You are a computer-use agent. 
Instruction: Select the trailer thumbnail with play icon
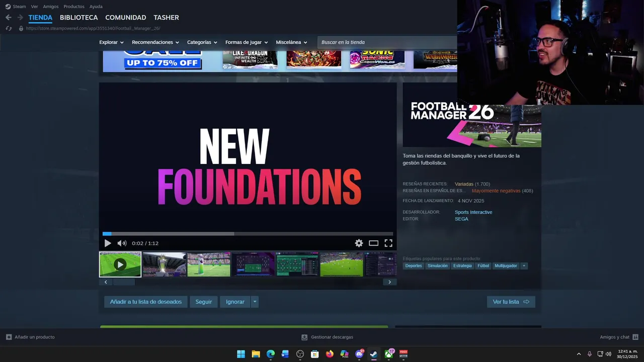coord(120,264)
